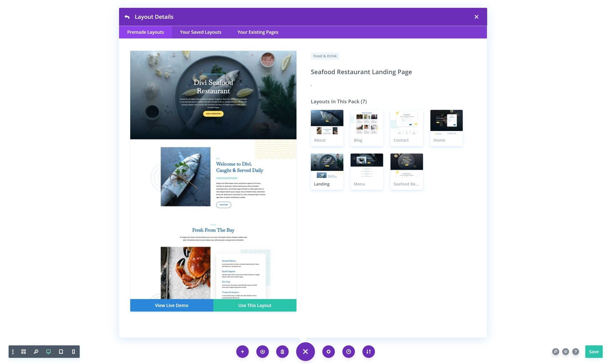This screenshot has height=364, width=610.
Task: Select the Blog layout thumbnail
Action: tap(367, 128)
